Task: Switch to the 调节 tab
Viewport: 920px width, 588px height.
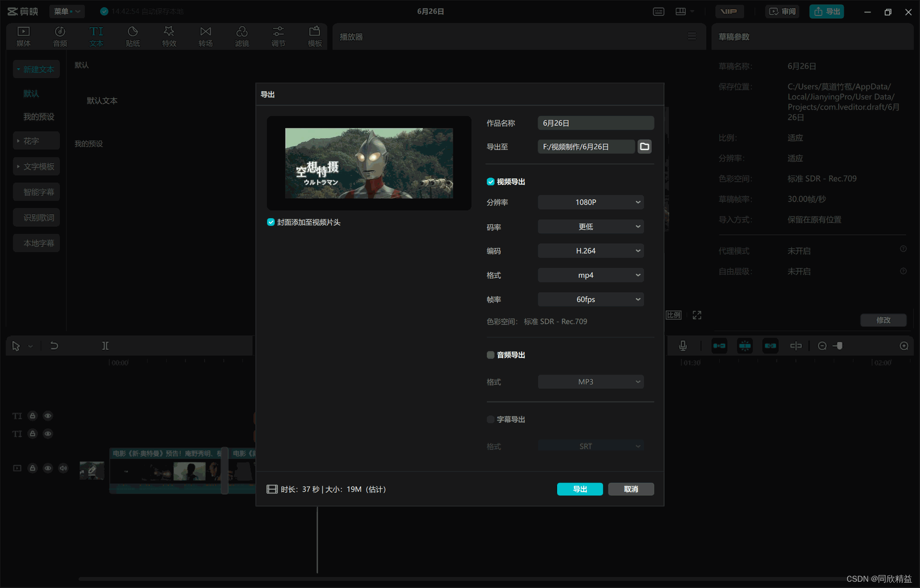Action: (x=278, y=36)
